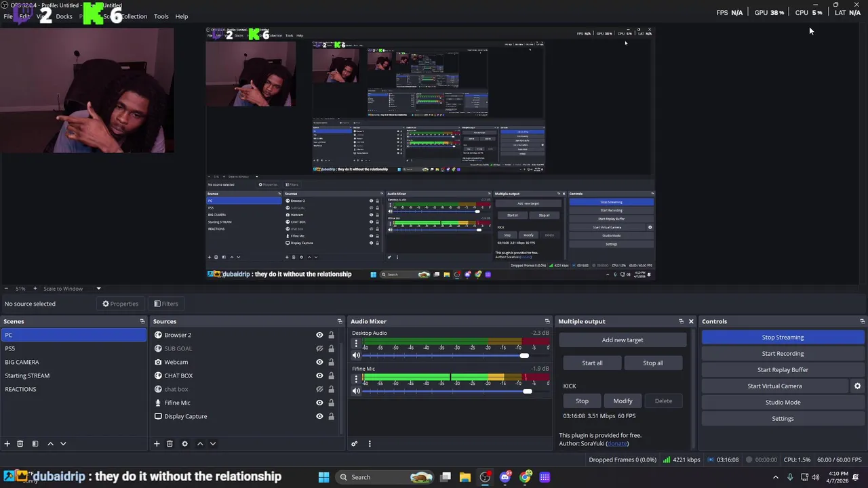This screenshot has width=868, height=488.
Task: Select the REACTIONS scene
Action: click(x=73, y=389)
